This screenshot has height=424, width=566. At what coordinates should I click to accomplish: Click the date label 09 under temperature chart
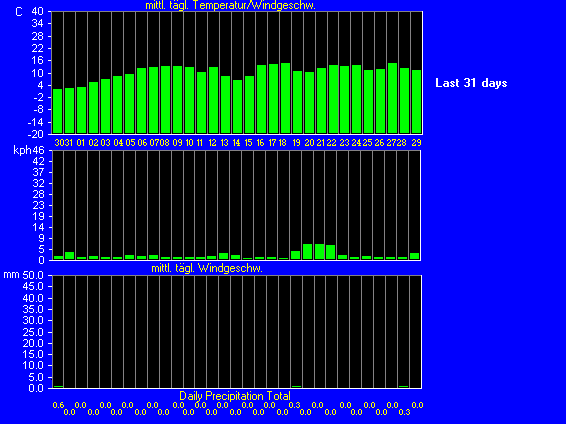coord(177,143)
